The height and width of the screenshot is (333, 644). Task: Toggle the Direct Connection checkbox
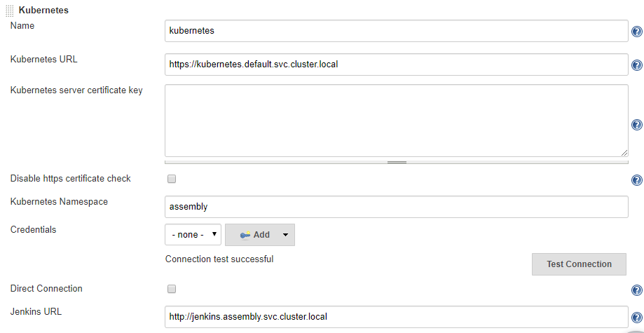click(x=172, y=289)
